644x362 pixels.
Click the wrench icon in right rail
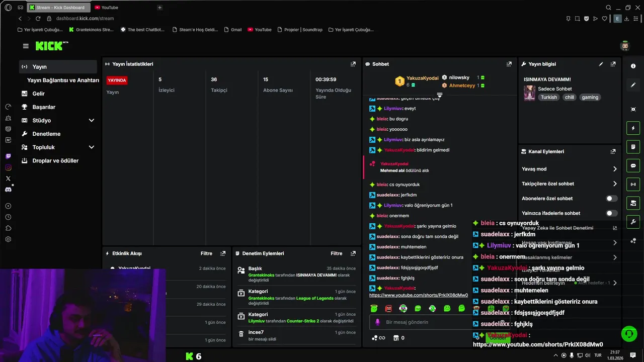633,222
